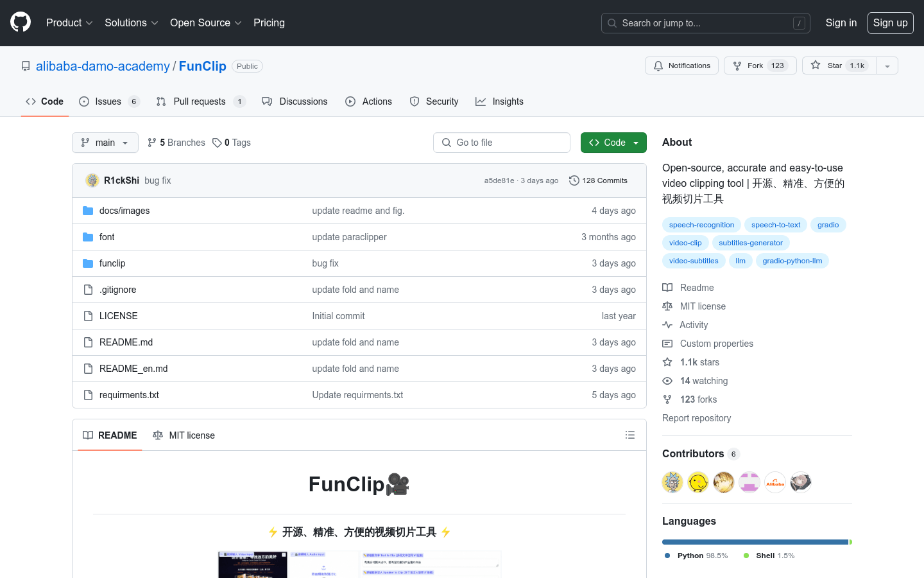The width and height of the screenshot is (924, 578).
Task: Click the Sign in link
Action: [841, 22]
